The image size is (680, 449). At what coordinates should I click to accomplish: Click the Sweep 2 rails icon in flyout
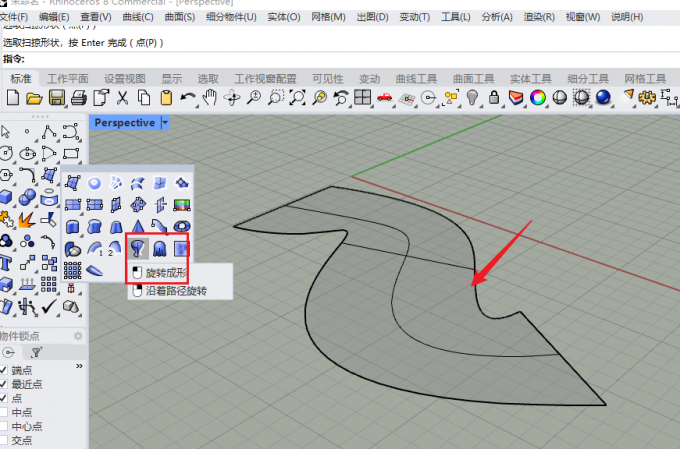click(x=115, y=249)
